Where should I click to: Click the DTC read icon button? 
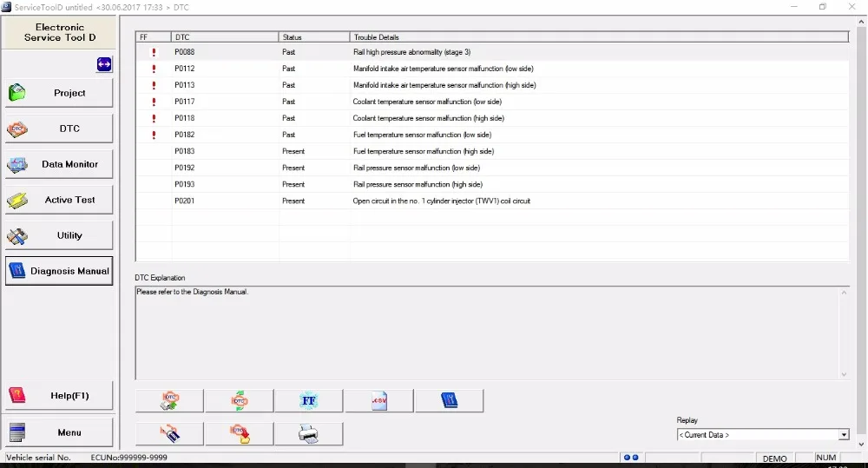pyautogui.click(x=169, y=400)
